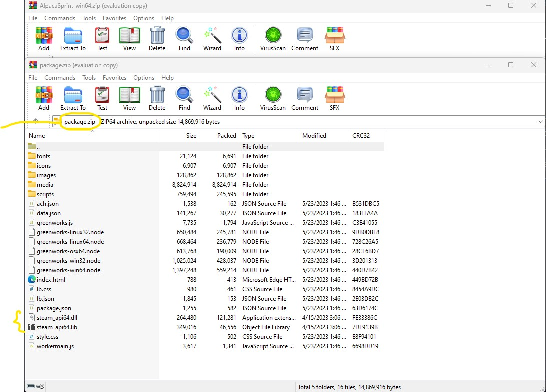Click Delete icon in package.zip window
The width and height of the screenshot is (546, 392).
[157, 98]
